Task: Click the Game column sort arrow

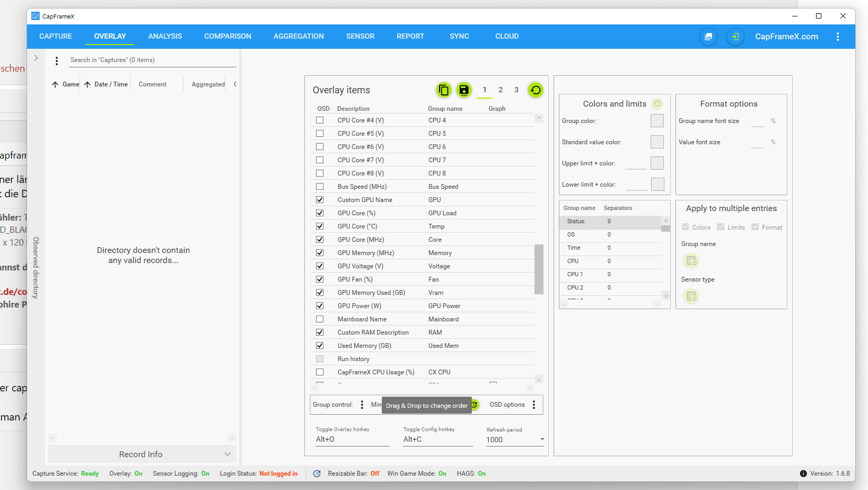Action: point(55,84)
